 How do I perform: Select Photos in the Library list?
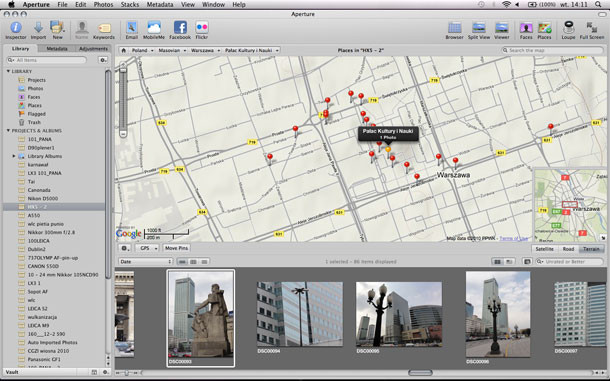pos(35,88)
